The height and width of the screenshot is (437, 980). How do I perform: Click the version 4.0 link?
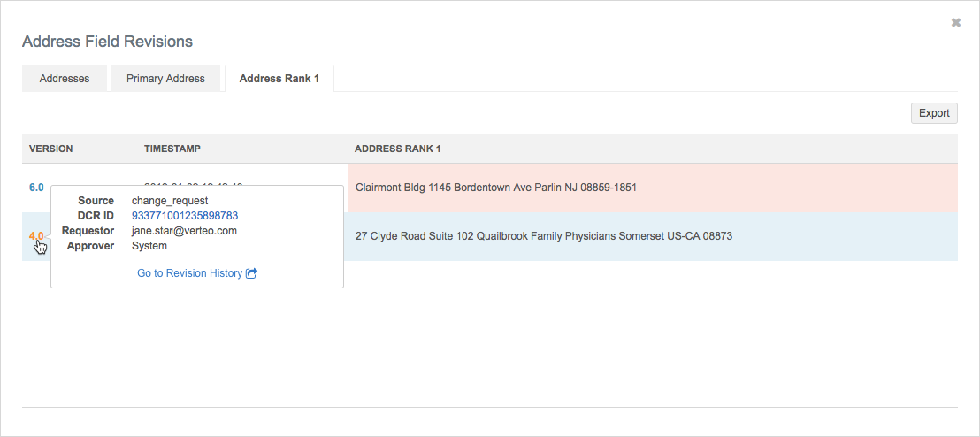36,236
